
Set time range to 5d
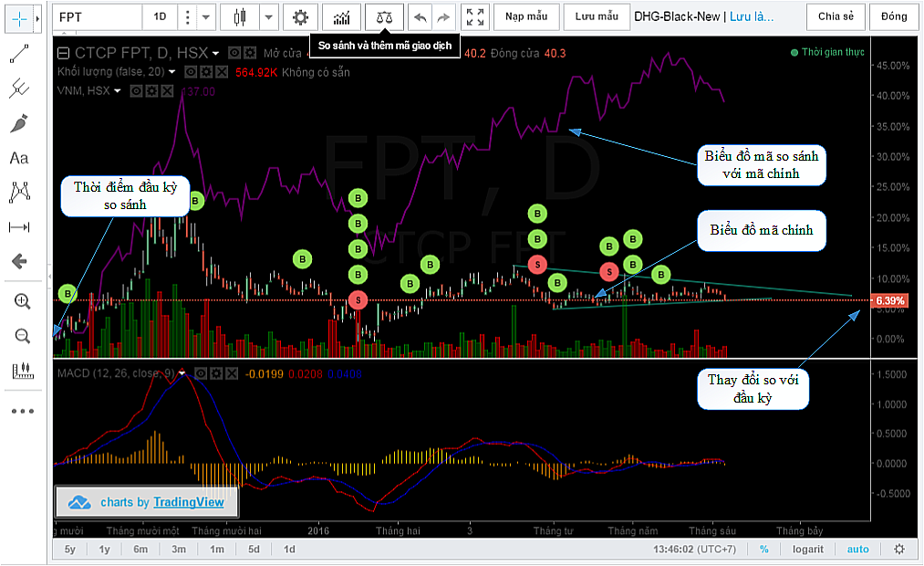254,549
